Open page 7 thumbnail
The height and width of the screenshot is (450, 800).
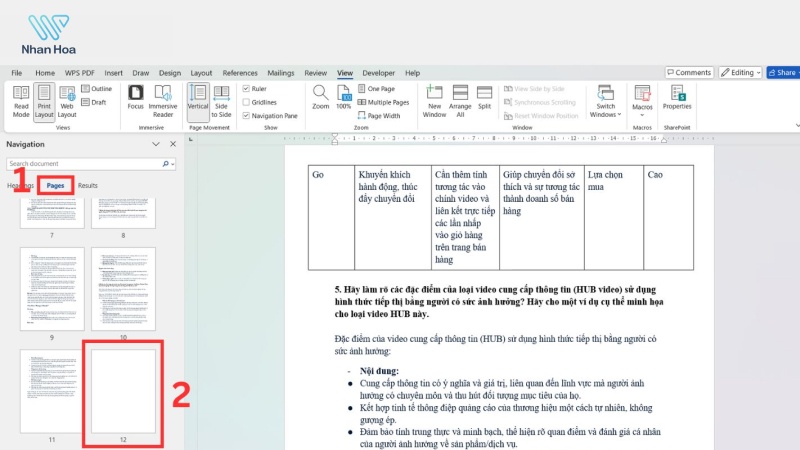click(52, 213)
